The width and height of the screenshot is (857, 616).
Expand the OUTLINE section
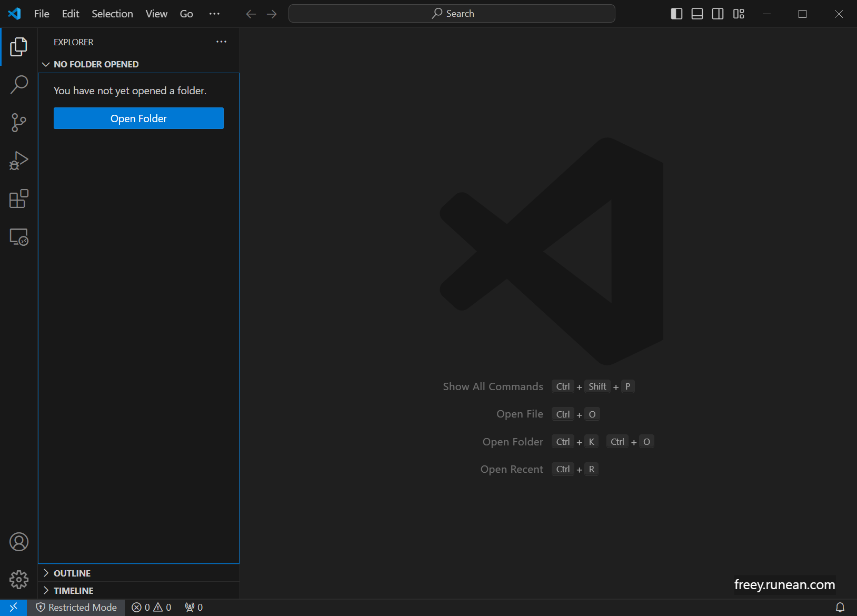click(139, 573)
